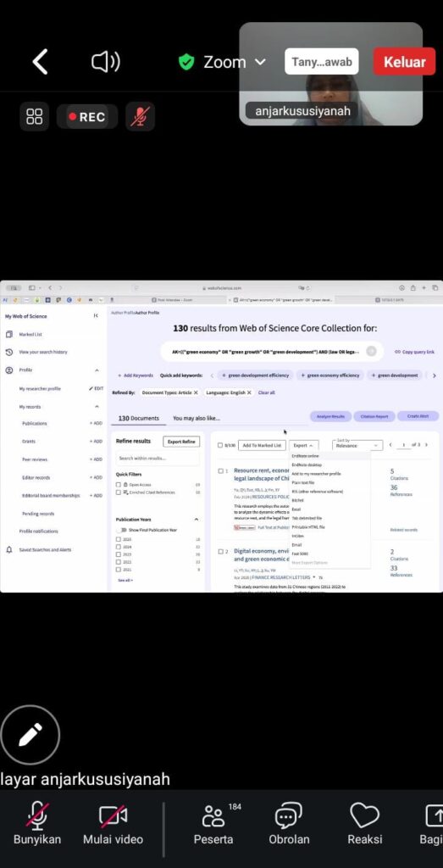This screenshot has width=443, height=868.
Task: Open Obrolan chat panel
Action: pyautogui.click(x=289, y=824)
